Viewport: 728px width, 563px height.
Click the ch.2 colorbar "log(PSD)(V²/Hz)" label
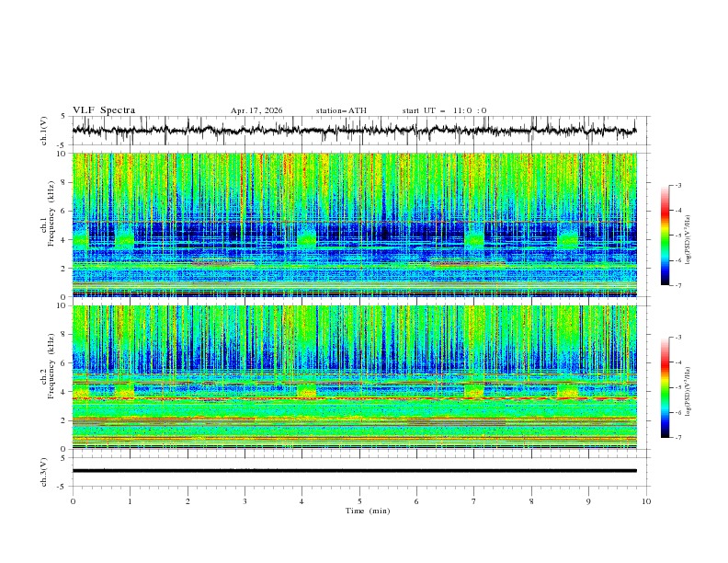688,391
